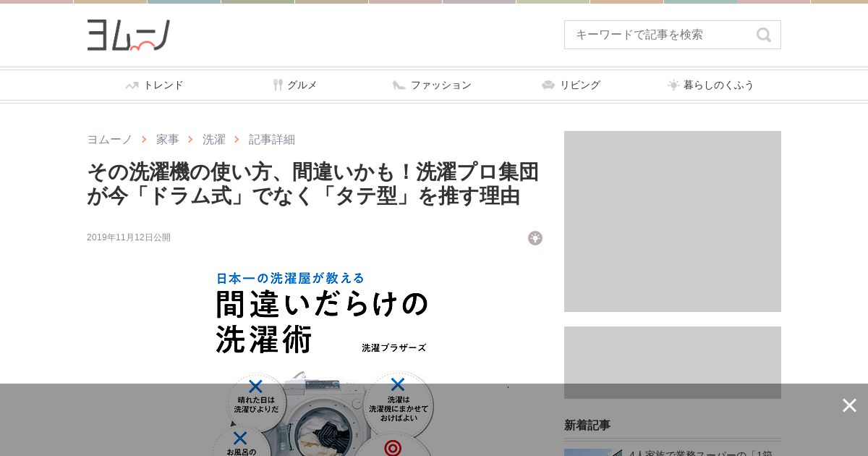The image size is (868, 456).
Task: Open the トレンド menu item
Action: coord(154,85)
